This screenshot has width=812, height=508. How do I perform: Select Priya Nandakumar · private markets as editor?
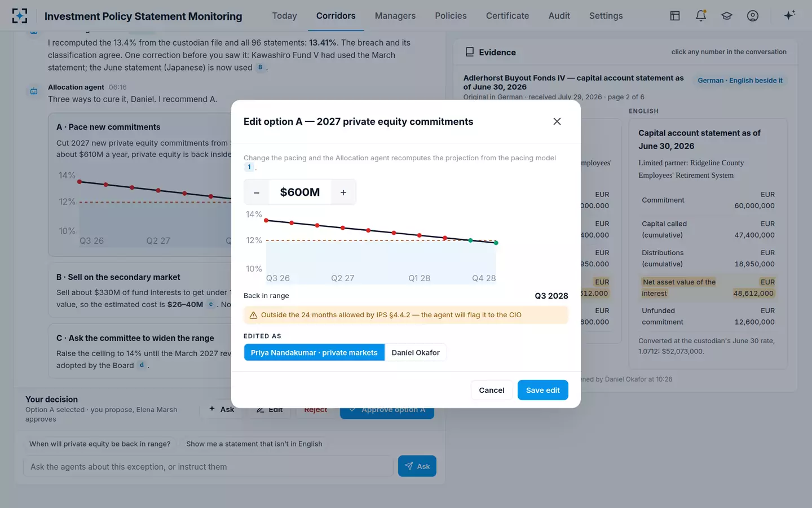tap(314, 353)
